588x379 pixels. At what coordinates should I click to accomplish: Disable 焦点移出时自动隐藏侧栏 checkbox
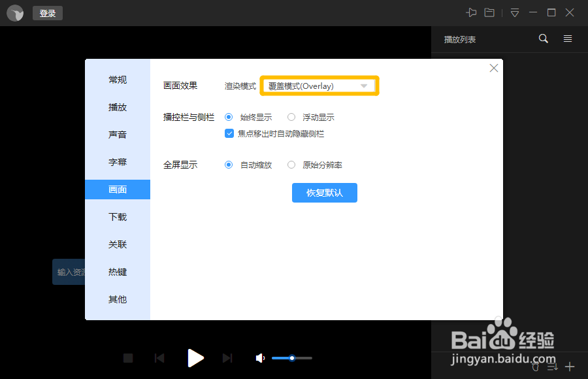pyautogui.click(x=229, y=133)
